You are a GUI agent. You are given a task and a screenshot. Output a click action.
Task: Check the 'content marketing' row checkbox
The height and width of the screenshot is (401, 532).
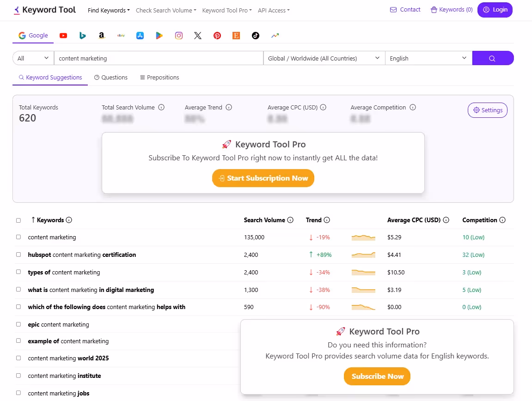[18, 237]
